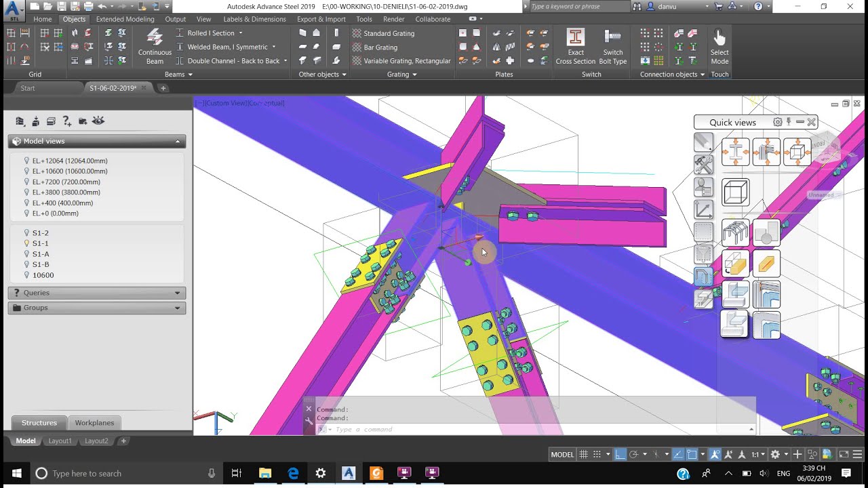Expand the Beams panel dropdown
Screen dimensions: 868x488
178,75
